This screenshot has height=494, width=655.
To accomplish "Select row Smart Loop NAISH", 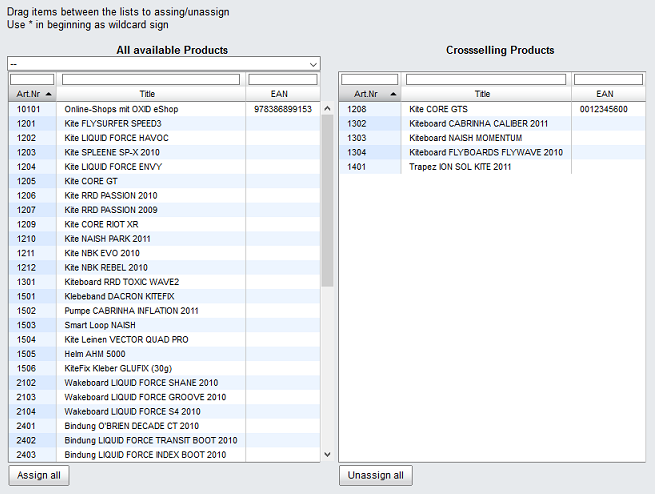I will [x=164, y=325].
